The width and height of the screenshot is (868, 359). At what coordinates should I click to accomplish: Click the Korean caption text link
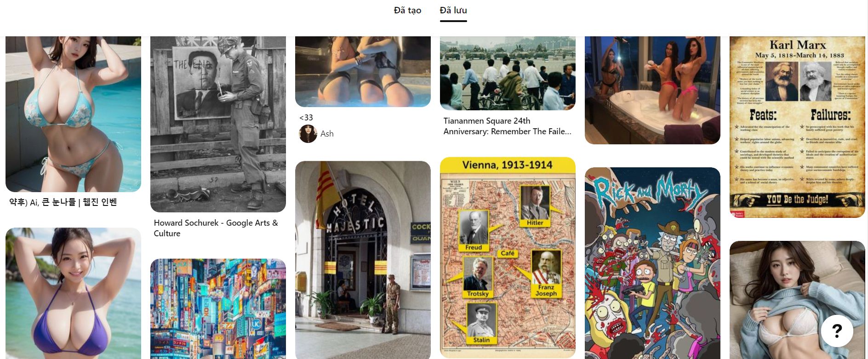tap(63, 202)
